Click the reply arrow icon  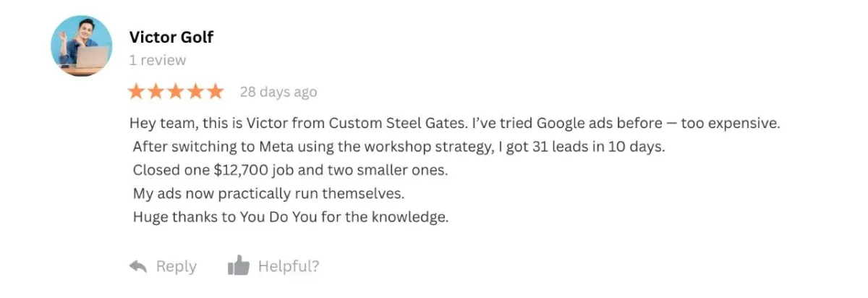[x=138, y=266]
